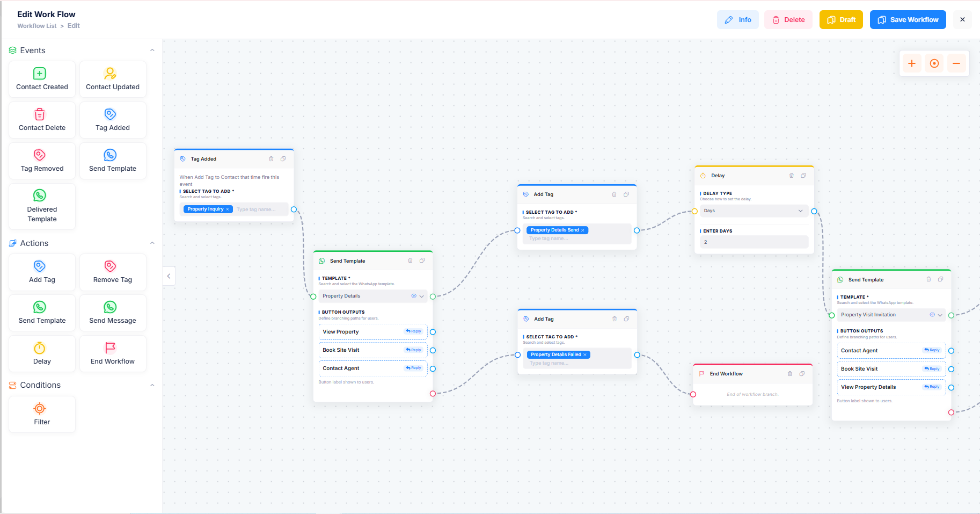Open the Property Visit Invitation template dropdown

pyautogui.click(x=891, y=315)
